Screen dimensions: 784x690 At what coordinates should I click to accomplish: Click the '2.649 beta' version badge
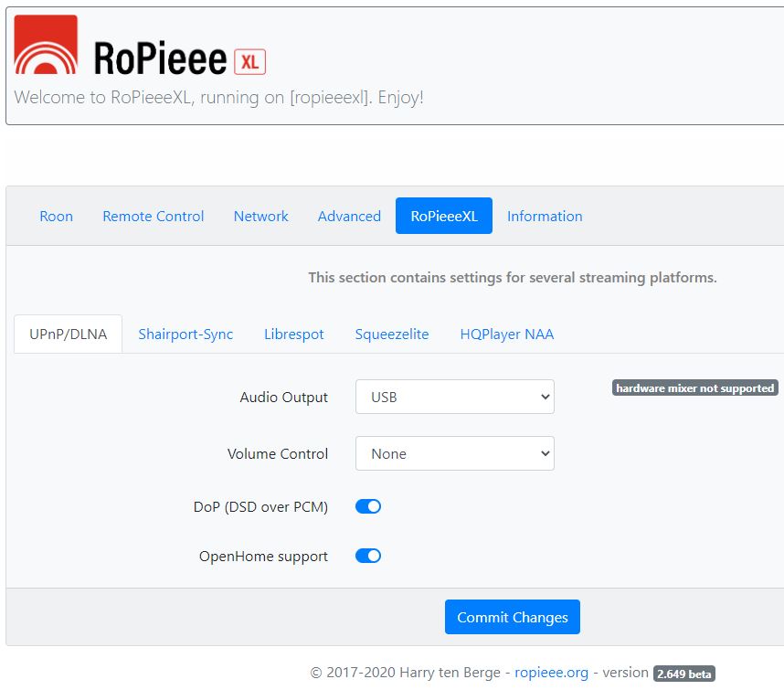[684, 674]
